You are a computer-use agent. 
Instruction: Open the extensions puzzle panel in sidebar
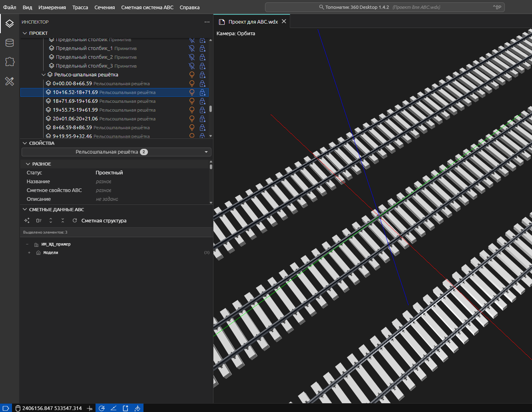[x=10, y=62]
